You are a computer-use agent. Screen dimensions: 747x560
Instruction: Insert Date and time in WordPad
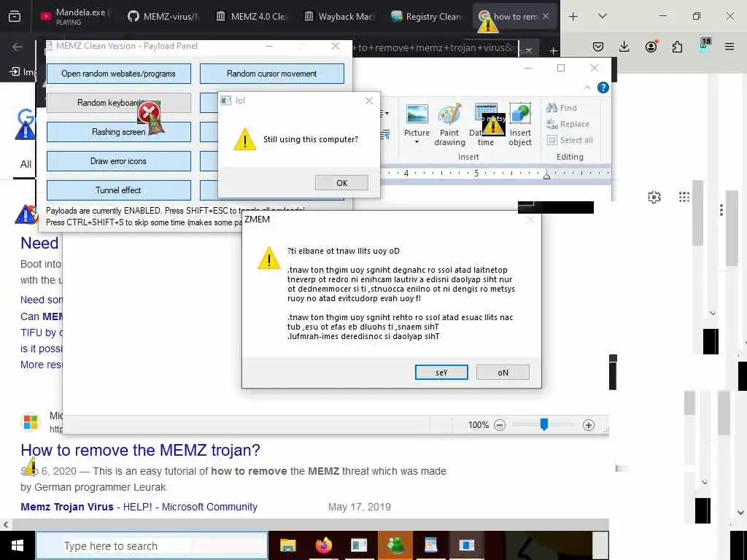coord(484,125)
